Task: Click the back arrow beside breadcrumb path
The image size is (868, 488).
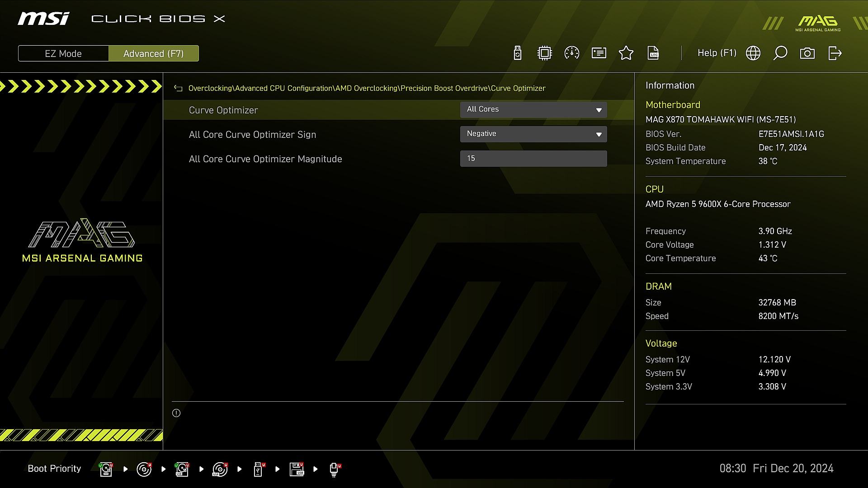Action: (178, 89)
